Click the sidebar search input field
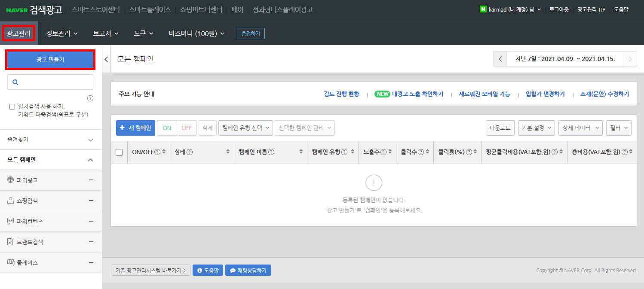 [50, 82]
